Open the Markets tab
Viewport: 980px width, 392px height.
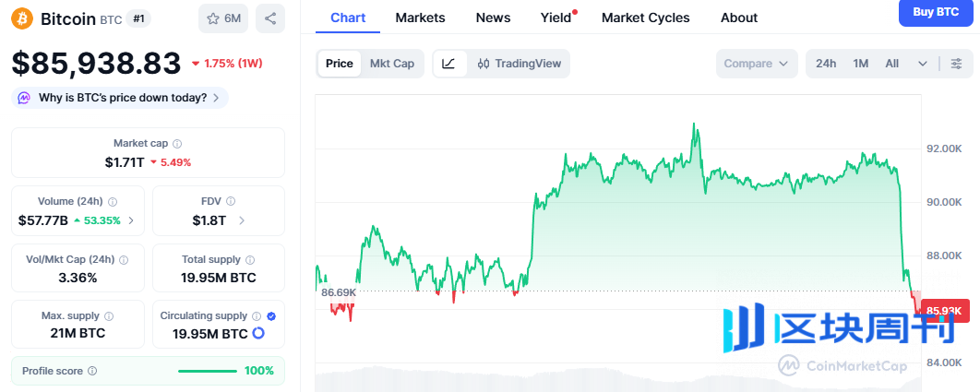tap(420, 18)
